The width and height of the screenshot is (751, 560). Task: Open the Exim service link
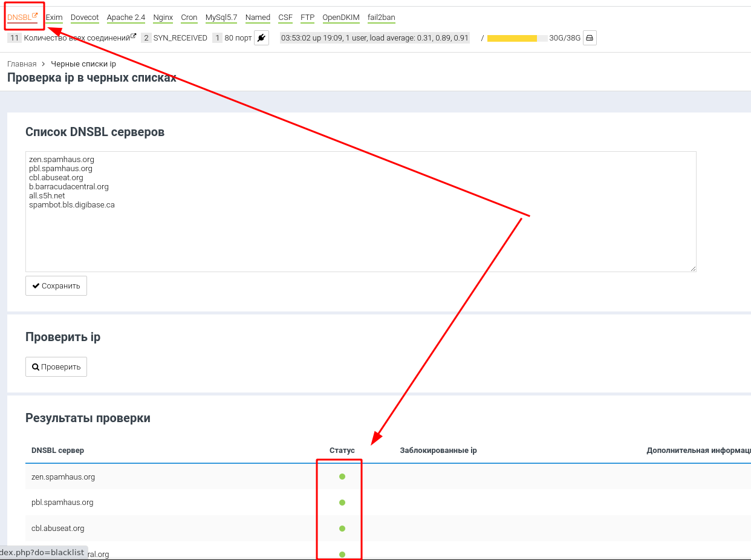54,18
